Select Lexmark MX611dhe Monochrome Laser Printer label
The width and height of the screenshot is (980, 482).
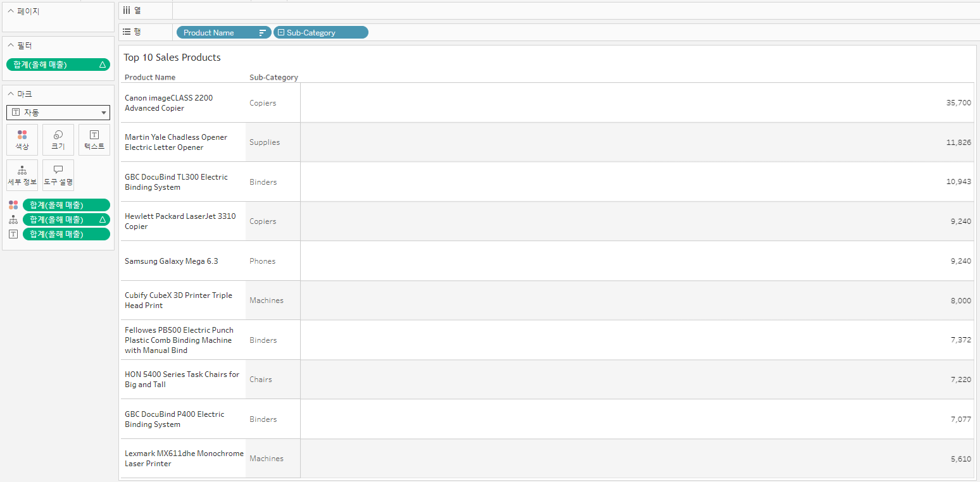[184, 459]
